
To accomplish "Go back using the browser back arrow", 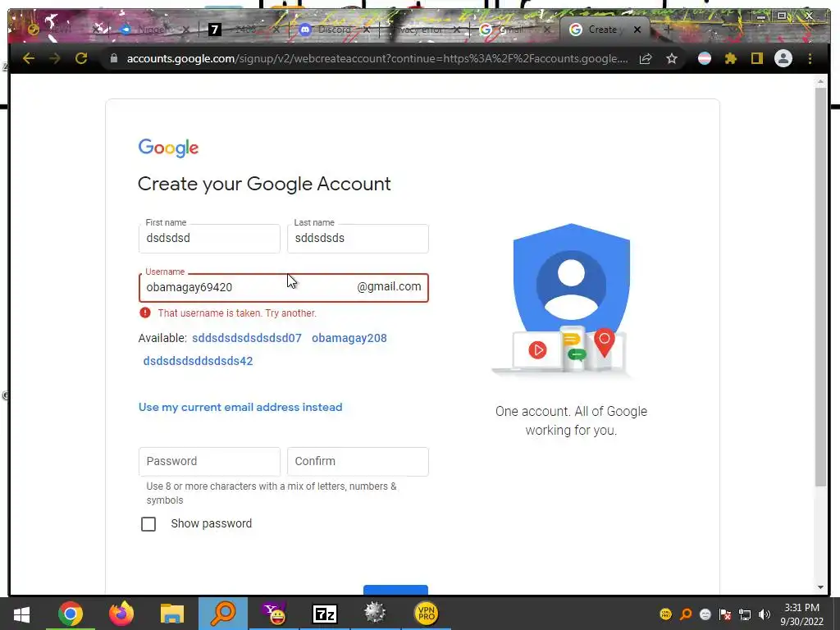I will click(x=29, y=58).
